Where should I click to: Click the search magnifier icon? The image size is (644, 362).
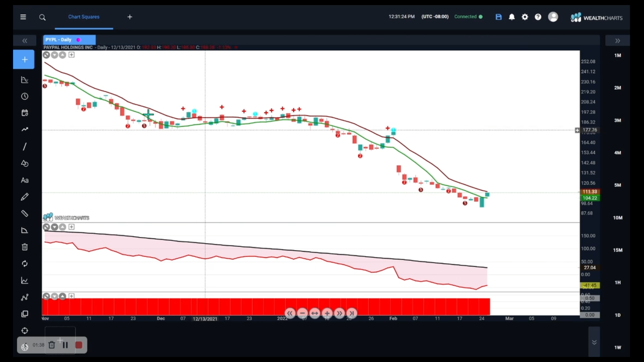click(x=42, y=17)
